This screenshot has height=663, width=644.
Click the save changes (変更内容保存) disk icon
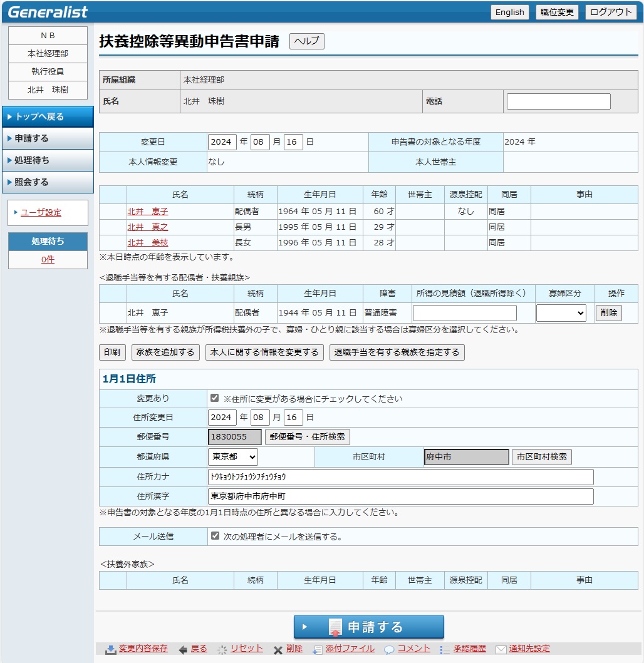110,649
